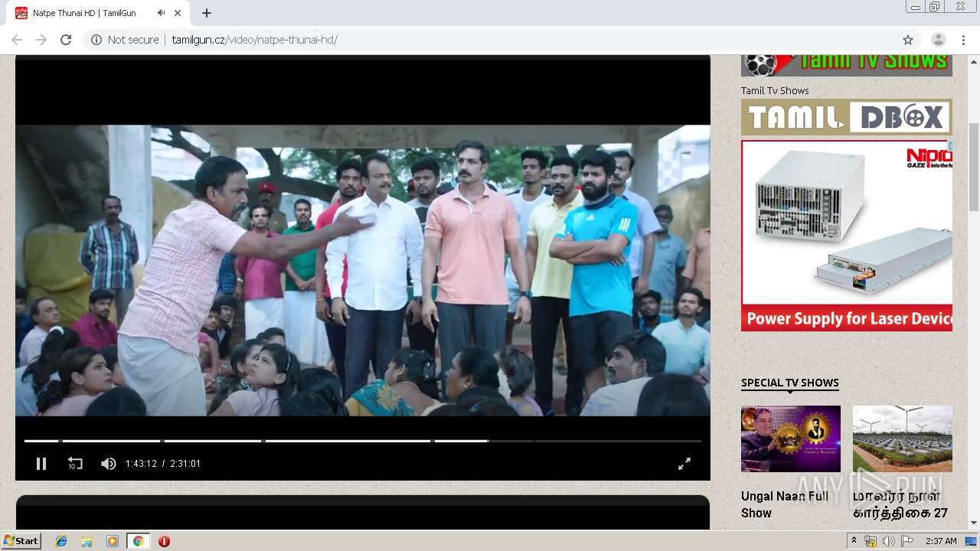
Task: Go back in browser history
Action: (17, 40)
